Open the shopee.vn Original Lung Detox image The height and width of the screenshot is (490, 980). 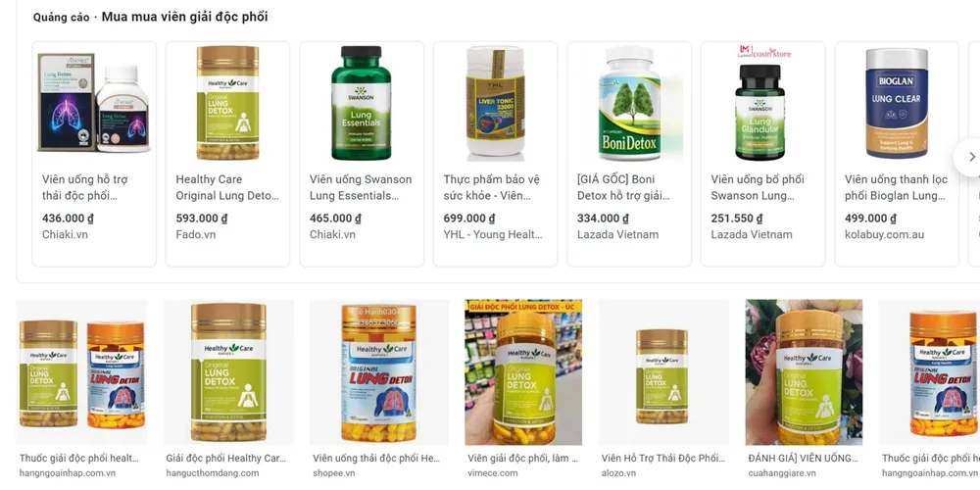pyautogui.click(x=378, y=372)
